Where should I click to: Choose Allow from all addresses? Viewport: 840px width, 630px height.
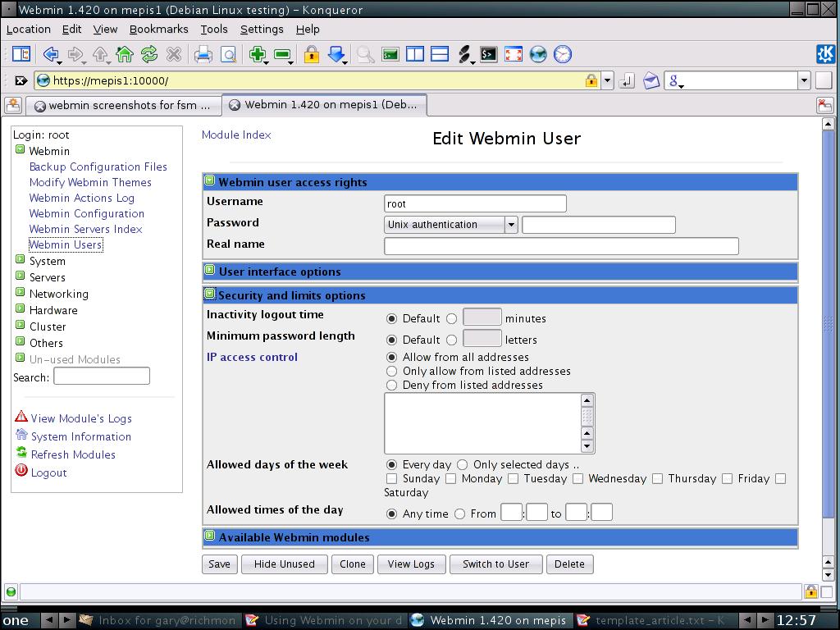coord(391,358)
